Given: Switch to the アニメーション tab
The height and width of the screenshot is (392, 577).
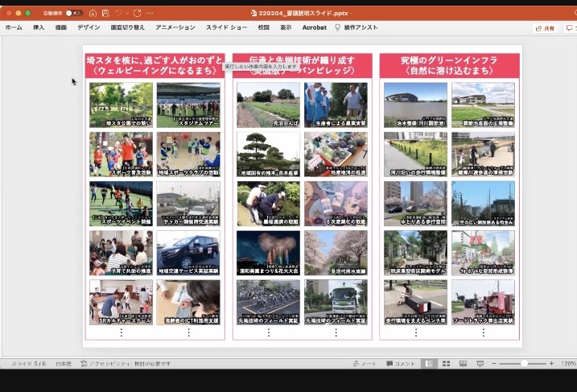Looking at the screenshot, I should (x=175, y=27).
